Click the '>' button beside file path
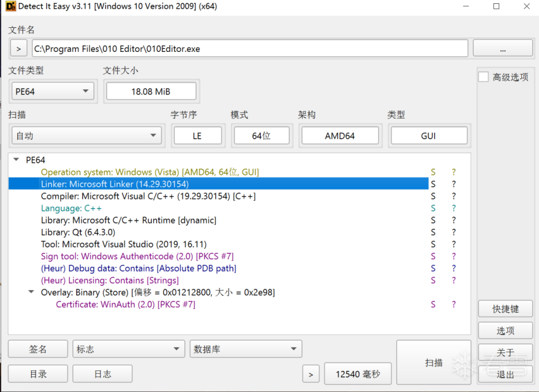Image resolution: width=539 pixels, height=392 pixels. point(18,49)
